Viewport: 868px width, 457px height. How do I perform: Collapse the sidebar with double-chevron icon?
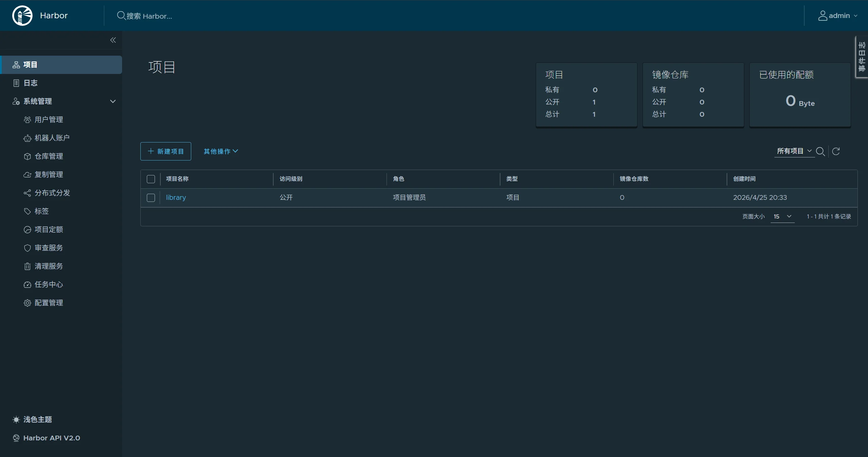[x=113, y=40]
